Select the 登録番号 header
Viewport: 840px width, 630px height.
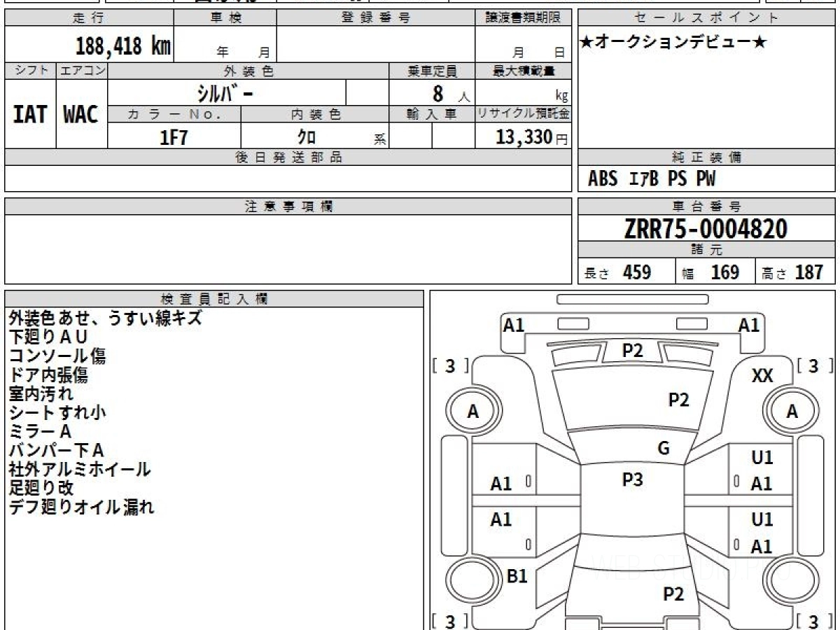[x=375, y=18]
